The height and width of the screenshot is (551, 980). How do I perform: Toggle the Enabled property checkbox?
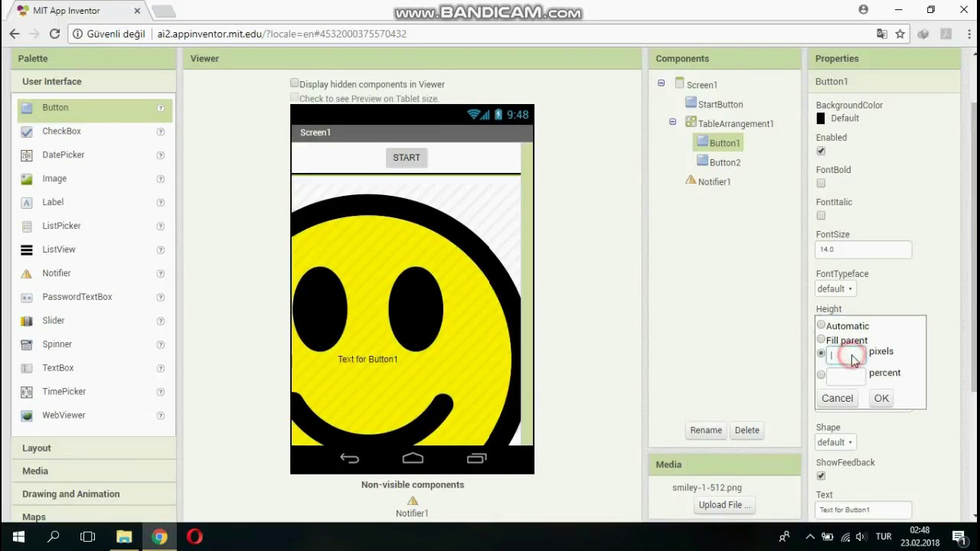[x=821, y=151]
